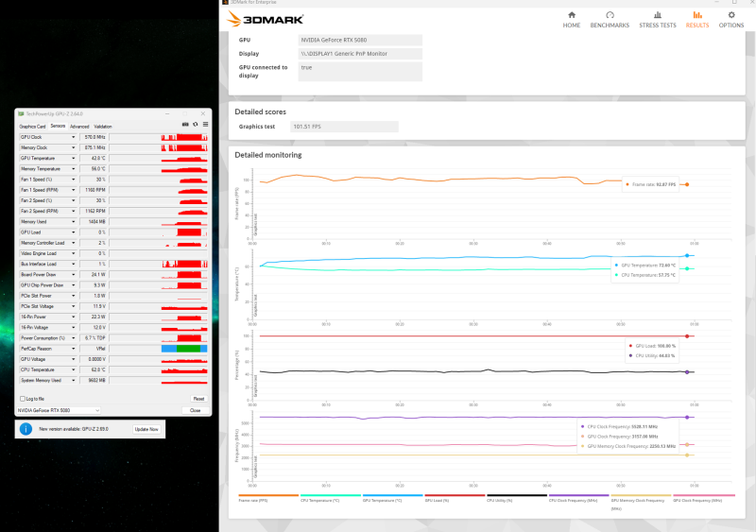Click the blue GPU temperature data point marker
The height and width of the screenshot is (532, 756).
[x=687, y=256]
